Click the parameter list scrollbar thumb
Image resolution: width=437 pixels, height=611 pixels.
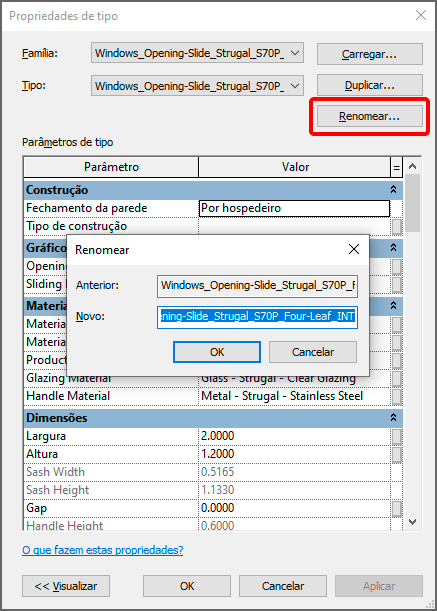(x=412, y=203)
